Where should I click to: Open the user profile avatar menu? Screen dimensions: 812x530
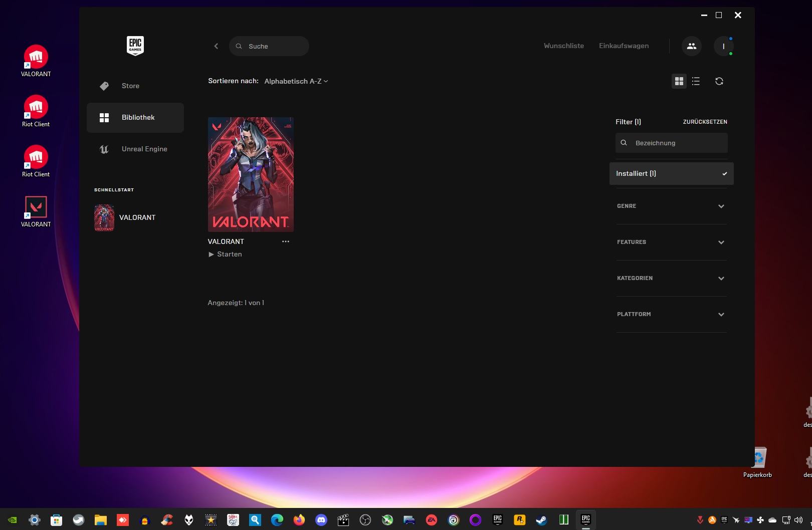723,46
